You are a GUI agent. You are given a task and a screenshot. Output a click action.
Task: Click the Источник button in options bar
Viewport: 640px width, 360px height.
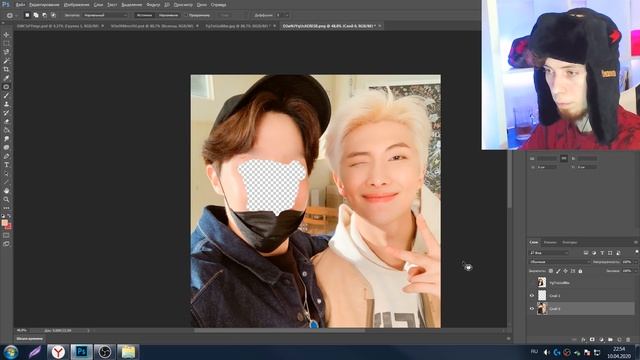point(144,15)
